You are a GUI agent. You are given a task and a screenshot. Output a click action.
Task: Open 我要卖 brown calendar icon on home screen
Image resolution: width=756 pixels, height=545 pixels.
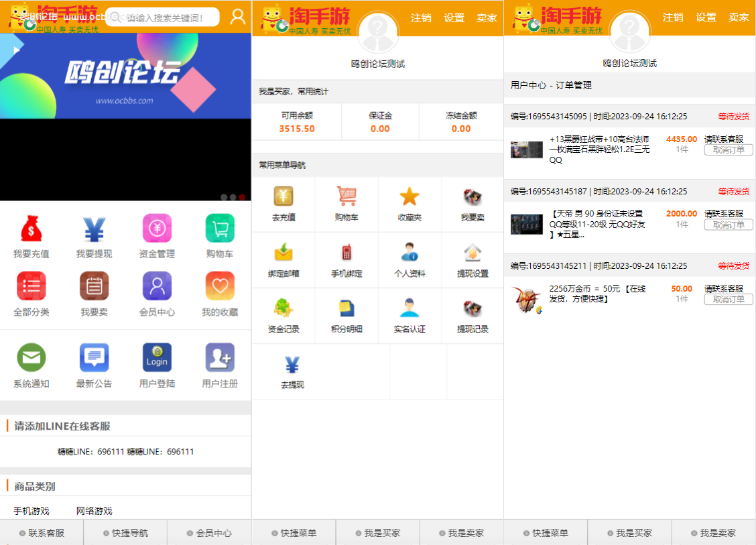(94, 286)
